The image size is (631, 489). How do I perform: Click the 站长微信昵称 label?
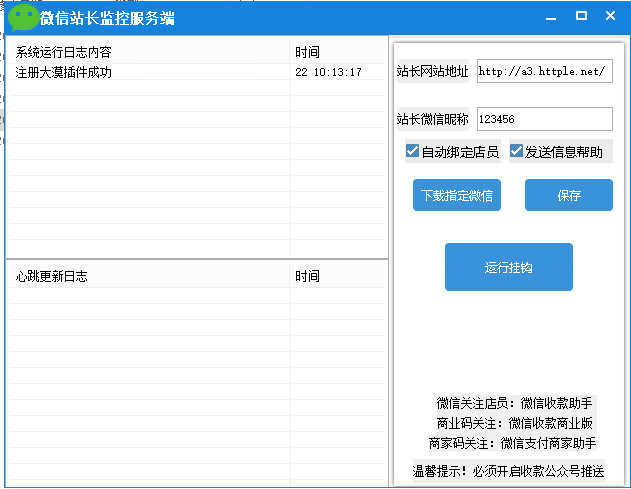pyautogui.click(x=433, y=119)
